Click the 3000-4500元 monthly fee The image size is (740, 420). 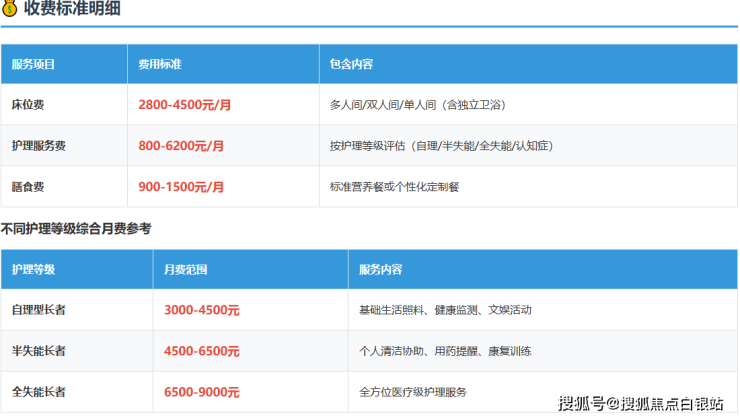[202, 310]
